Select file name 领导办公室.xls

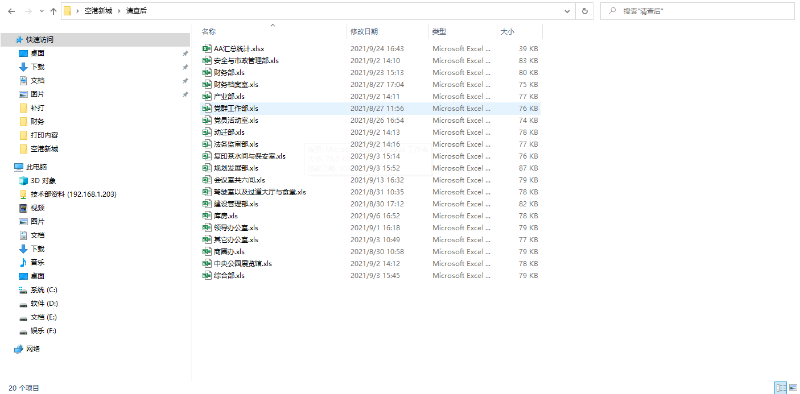pyautogui.click(x=236, y=228)
